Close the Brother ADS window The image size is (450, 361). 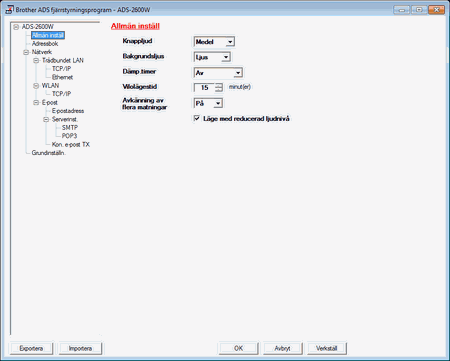437,10
